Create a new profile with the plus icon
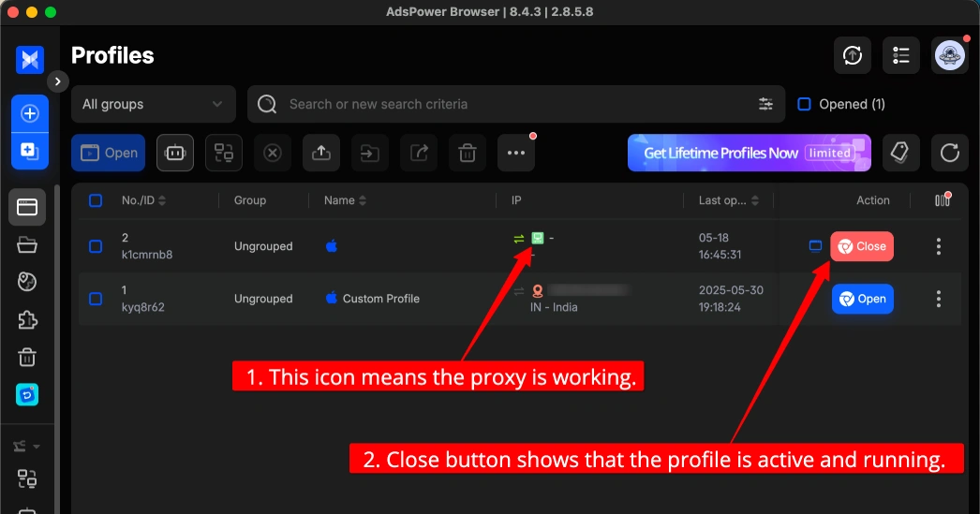 (x=29, y=113)
